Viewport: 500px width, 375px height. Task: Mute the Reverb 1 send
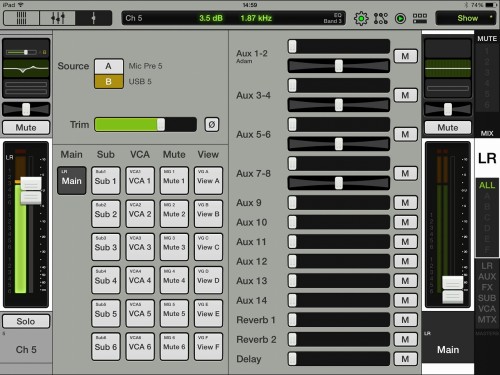pos(405,320)
